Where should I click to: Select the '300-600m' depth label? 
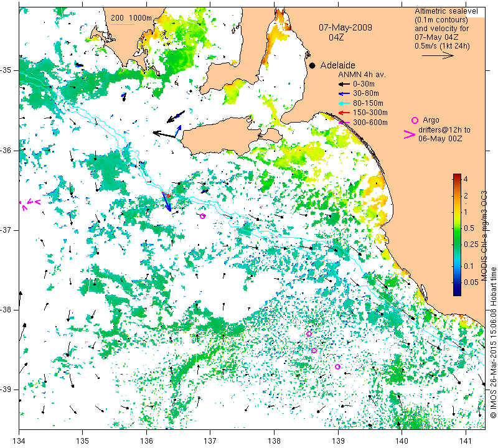pyautogui.click(x=370, y=122)
